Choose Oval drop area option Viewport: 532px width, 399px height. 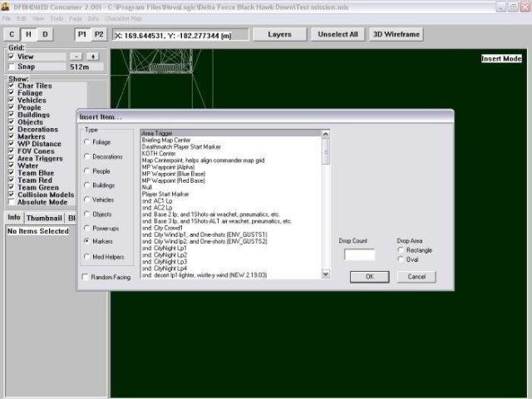point(401,259)
